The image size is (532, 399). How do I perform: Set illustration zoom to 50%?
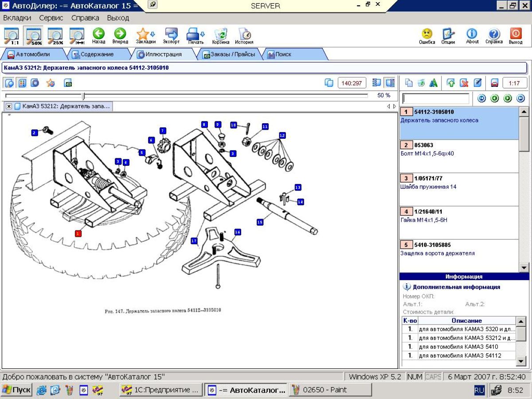34,36
